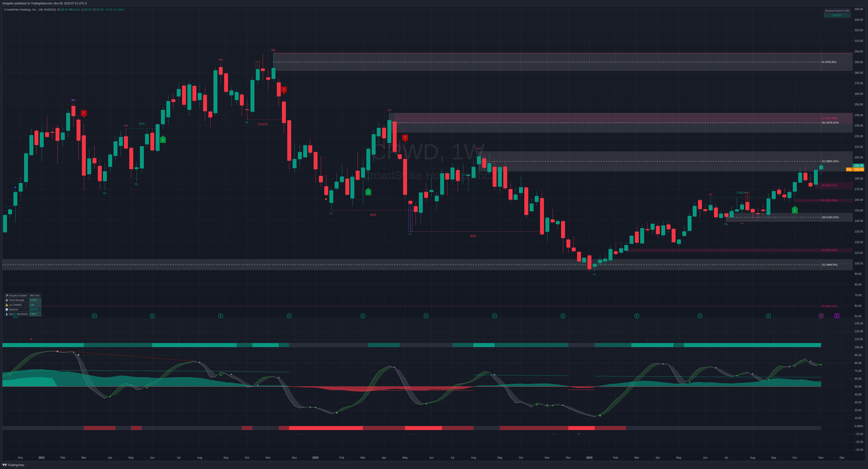The height and width of the screenshot is (469, 868).
Task: Open the earnings marker in late August 2023
Action: click(768, 316)
